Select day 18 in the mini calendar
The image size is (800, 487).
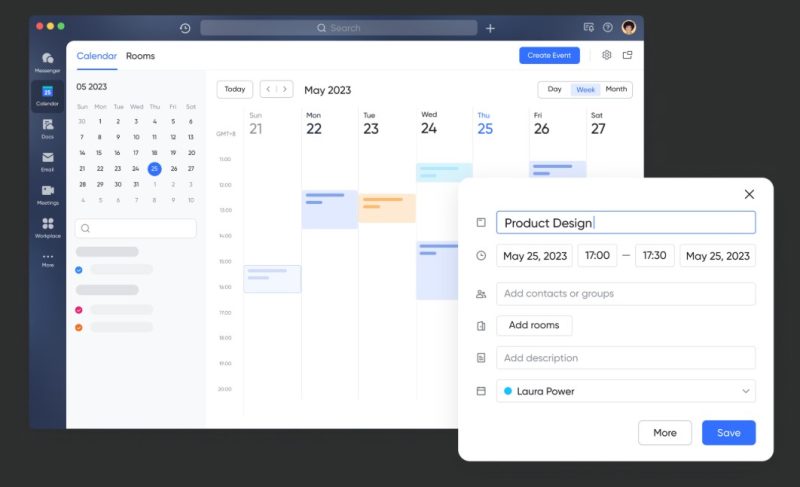point(154,153)
